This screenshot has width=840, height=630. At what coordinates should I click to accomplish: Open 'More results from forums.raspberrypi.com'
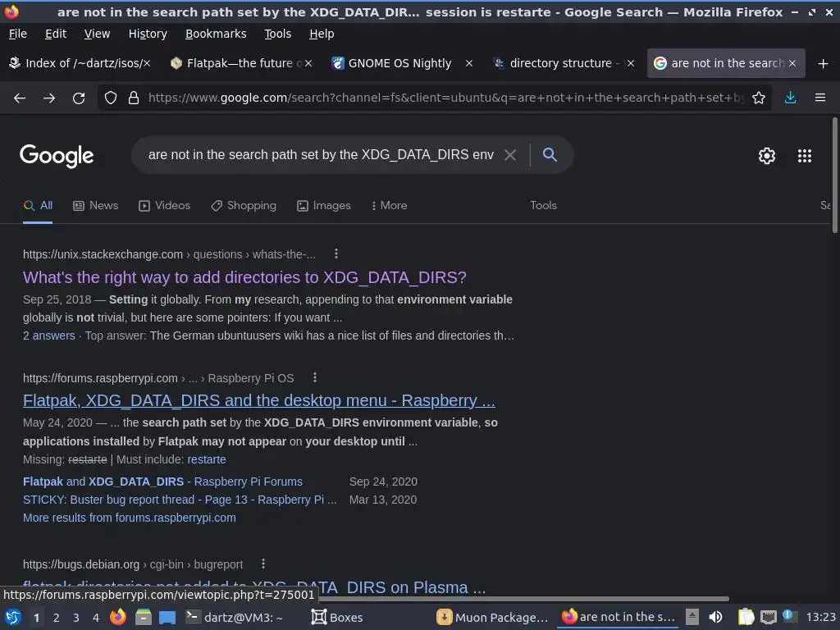pyautogui.click(x=129, y=518)
